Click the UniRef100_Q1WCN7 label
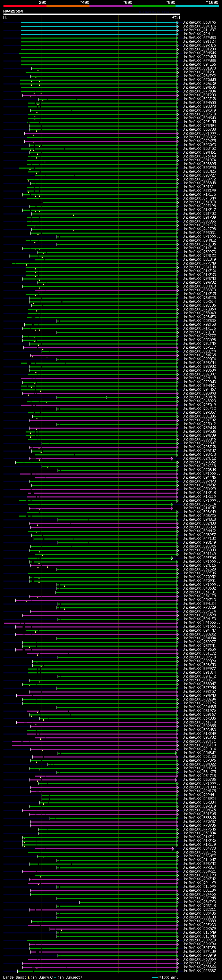The width and height of the screenshot is (222, 980). tap(199, 508)
